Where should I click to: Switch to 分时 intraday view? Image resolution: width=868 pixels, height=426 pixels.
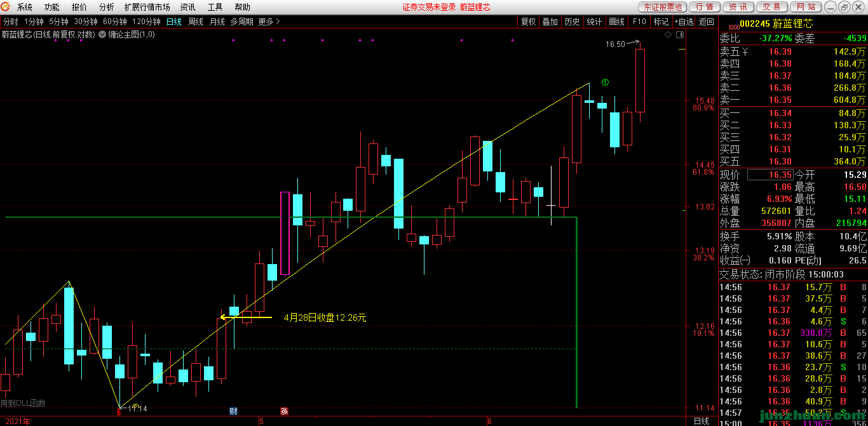10,22
